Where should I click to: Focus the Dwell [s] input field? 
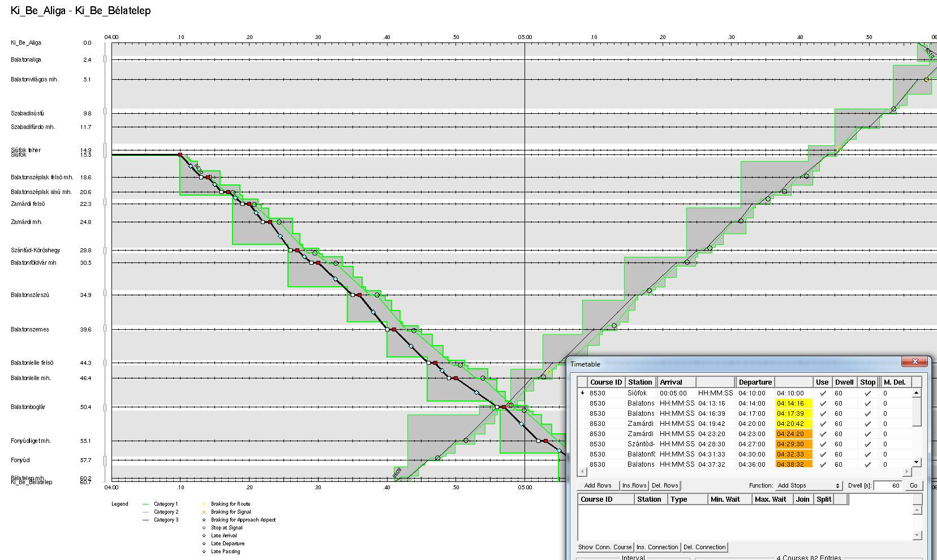pos(888,485)
